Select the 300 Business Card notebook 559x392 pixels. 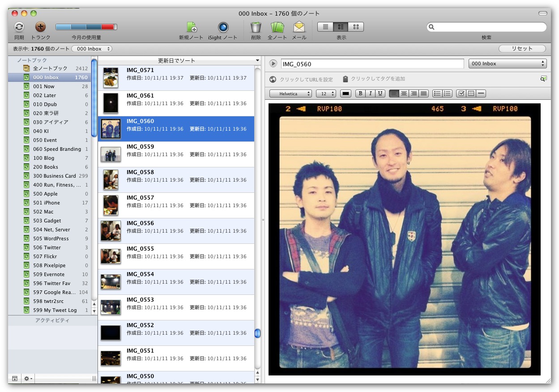[54, 176]
